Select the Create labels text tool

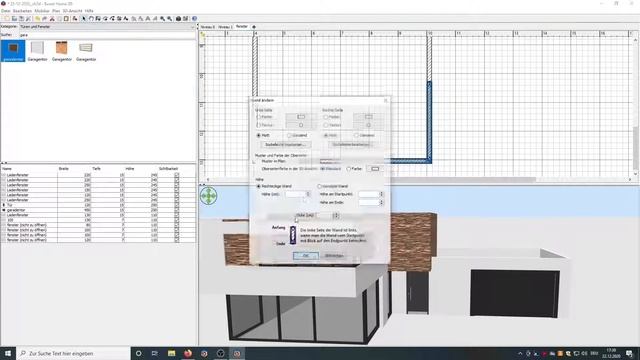pyautogui.click(x=126, y=18)
